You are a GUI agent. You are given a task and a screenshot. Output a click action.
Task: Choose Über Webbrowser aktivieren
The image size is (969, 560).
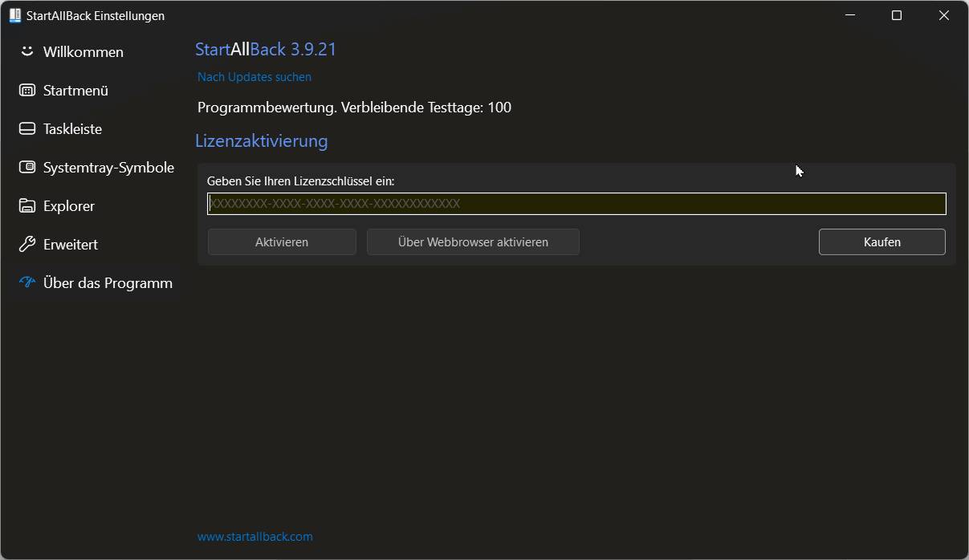473,241
